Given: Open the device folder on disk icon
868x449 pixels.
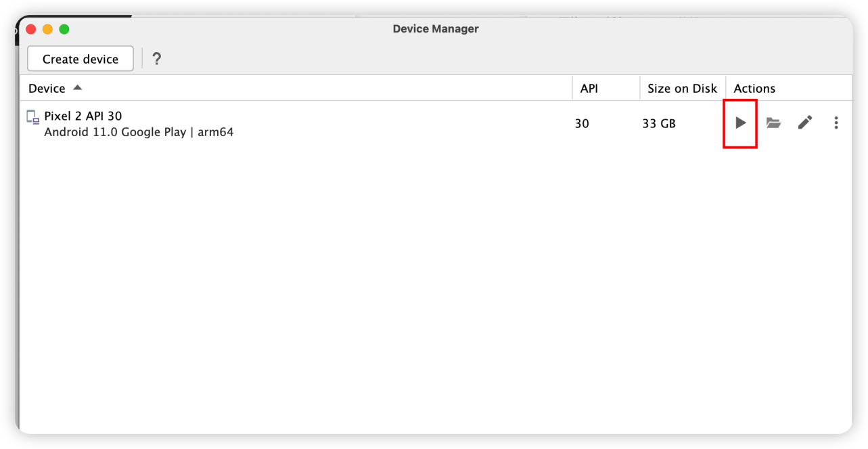Looking at the screenshot, I should (x=773, y=123).
